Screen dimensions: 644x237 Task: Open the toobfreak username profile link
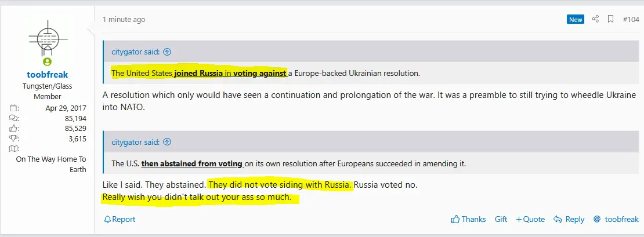coord(48,75)
